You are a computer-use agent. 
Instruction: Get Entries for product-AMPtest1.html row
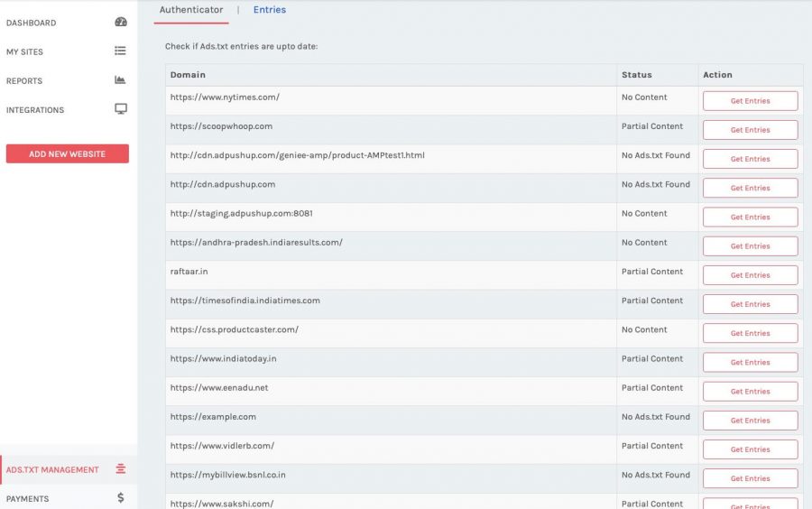pos(751,159)
